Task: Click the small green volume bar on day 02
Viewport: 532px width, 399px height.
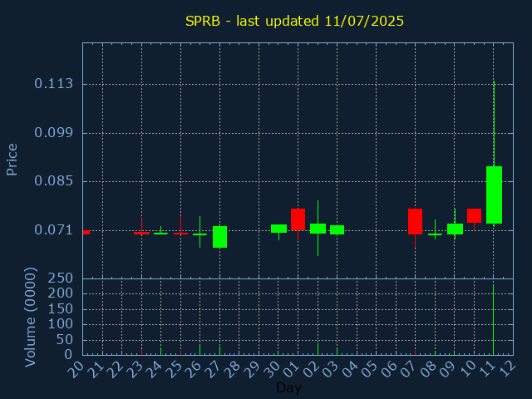Action: pos(318,349)
